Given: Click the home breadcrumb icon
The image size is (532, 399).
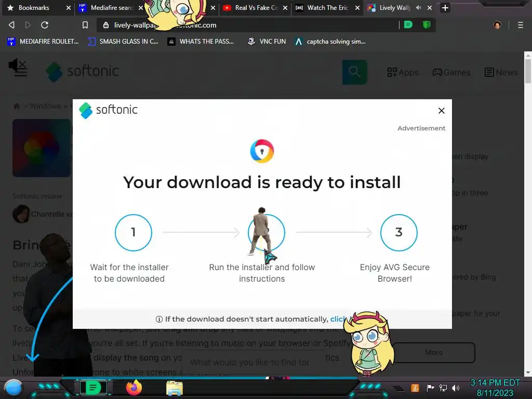Looking at the screenshot, I should (x=16, y=106).
